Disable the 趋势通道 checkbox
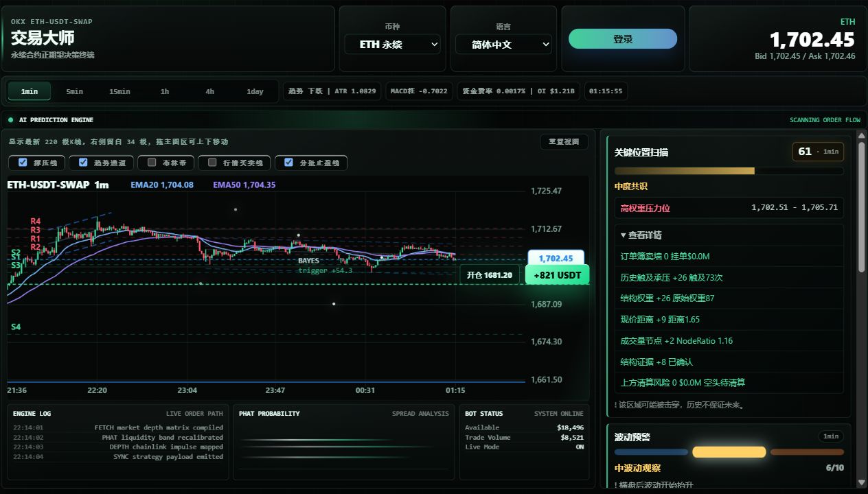Screen dimensions: 868x494 [x=83, y=163]
